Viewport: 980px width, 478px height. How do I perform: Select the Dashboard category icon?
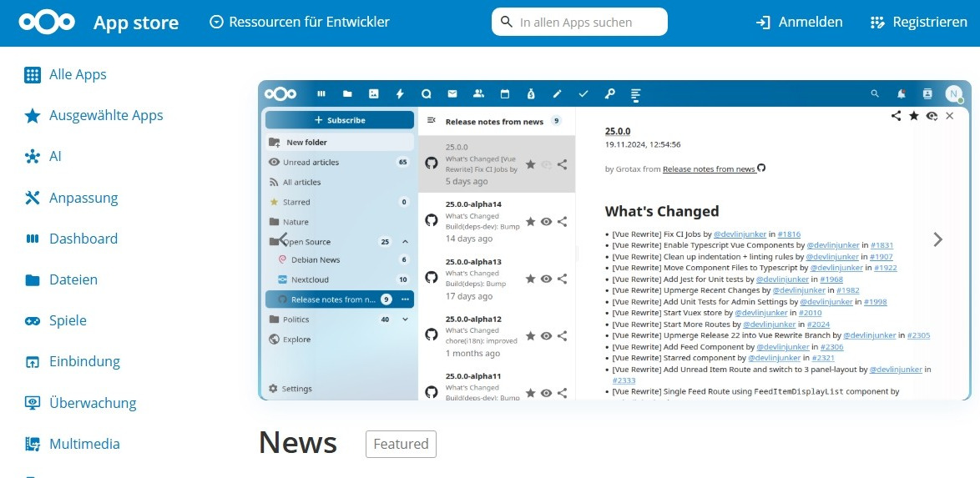point(33,239)
